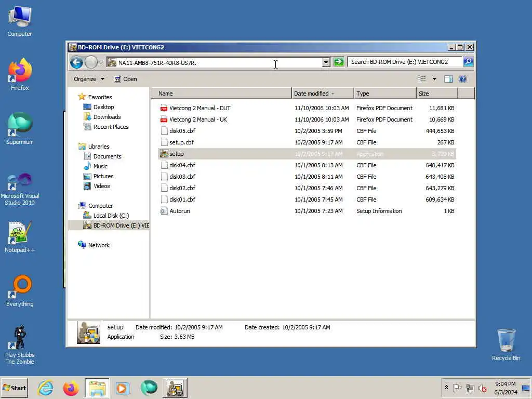Click the setup installer taskbar button
Screen dimensions: 532x399
175,388
